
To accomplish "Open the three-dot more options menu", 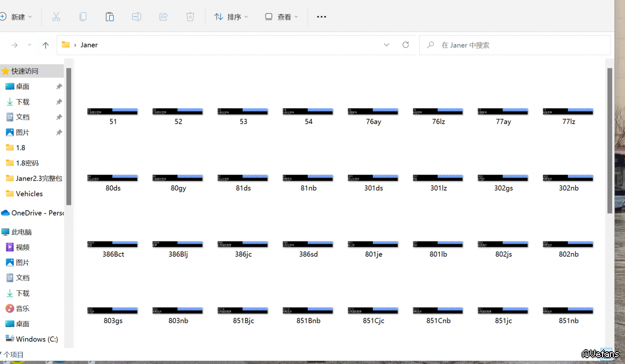I will coord(321,17).
